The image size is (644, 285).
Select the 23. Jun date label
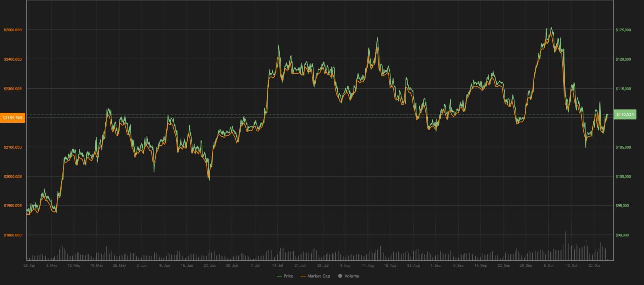[210, 265]
